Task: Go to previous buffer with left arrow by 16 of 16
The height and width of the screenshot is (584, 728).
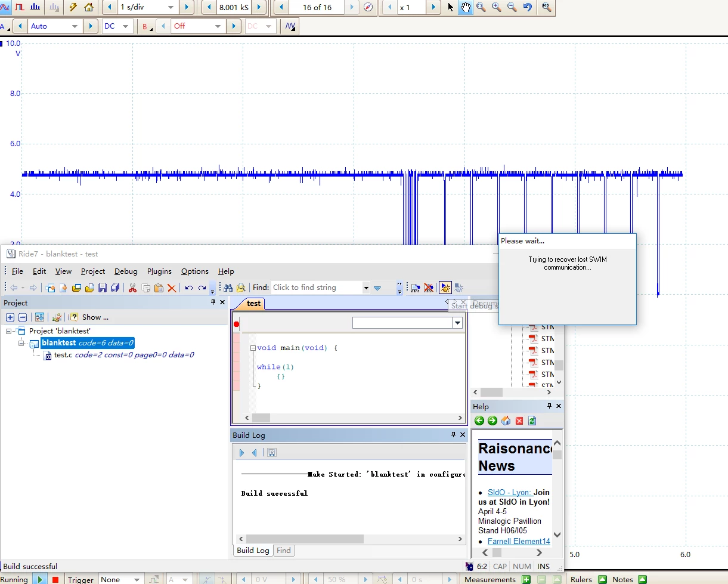Action: click(281, 7)
